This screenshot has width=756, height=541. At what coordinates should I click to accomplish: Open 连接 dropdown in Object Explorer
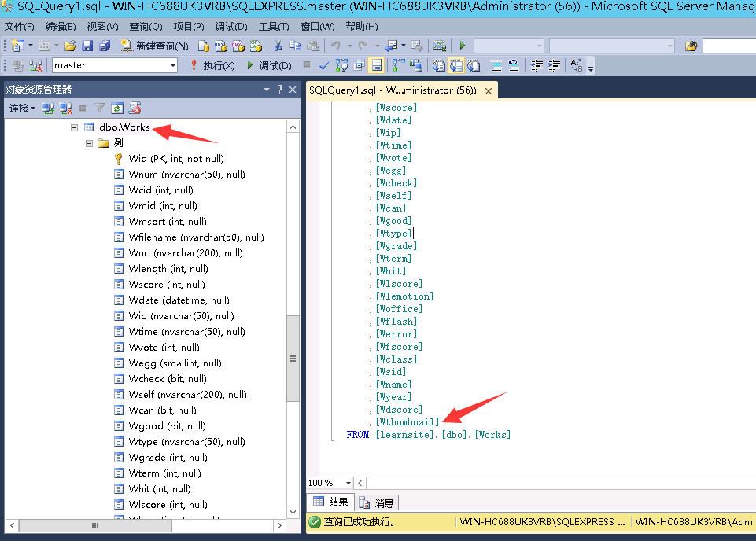(22, 109)
